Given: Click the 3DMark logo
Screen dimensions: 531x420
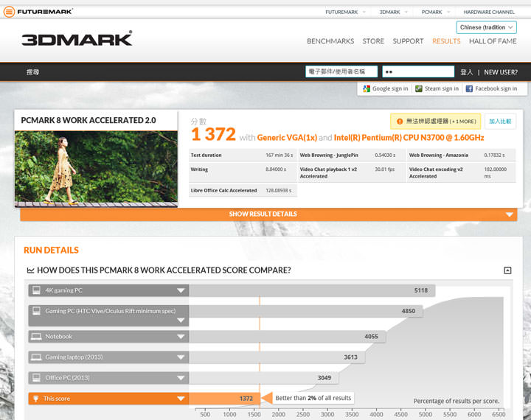Looking at the screenshot, I should tap(77, 39).
